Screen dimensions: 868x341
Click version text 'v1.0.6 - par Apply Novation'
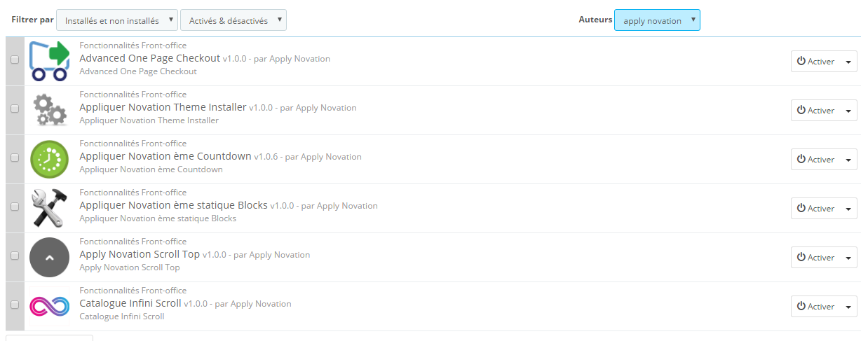tap(308, 157)
